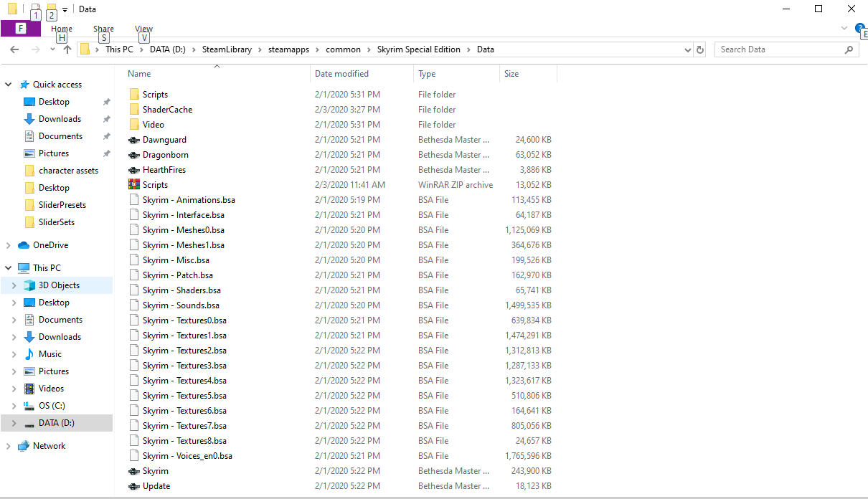Go to SteamLibrary in address bar
This screenshot has width=868, height=499.
[226, 49]
